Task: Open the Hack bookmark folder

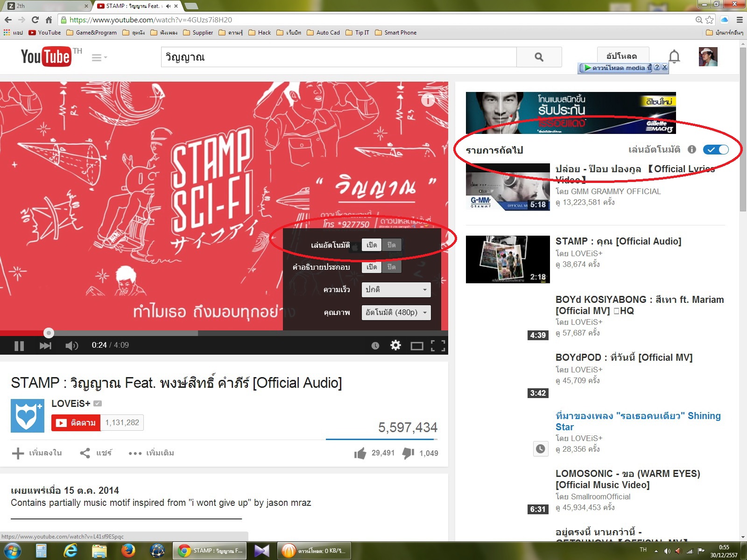Action: 260,33
